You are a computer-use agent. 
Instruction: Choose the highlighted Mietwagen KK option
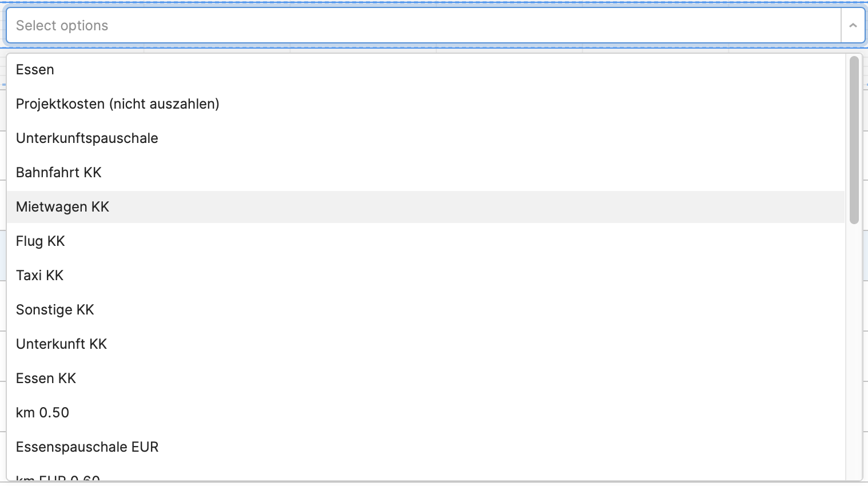[x=425, y=207]
